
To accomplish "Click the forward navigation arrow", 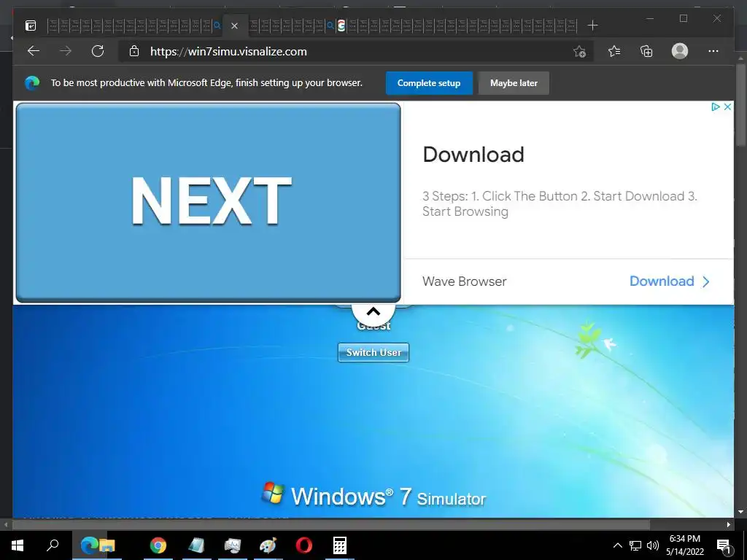I will [x=66, y=51].
